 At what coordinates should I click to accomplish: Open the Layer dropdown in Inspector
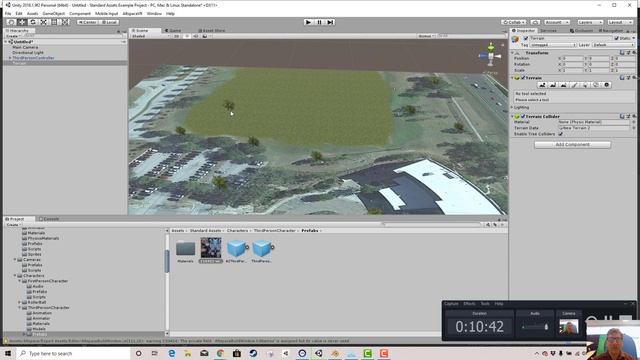coord(612,45)
